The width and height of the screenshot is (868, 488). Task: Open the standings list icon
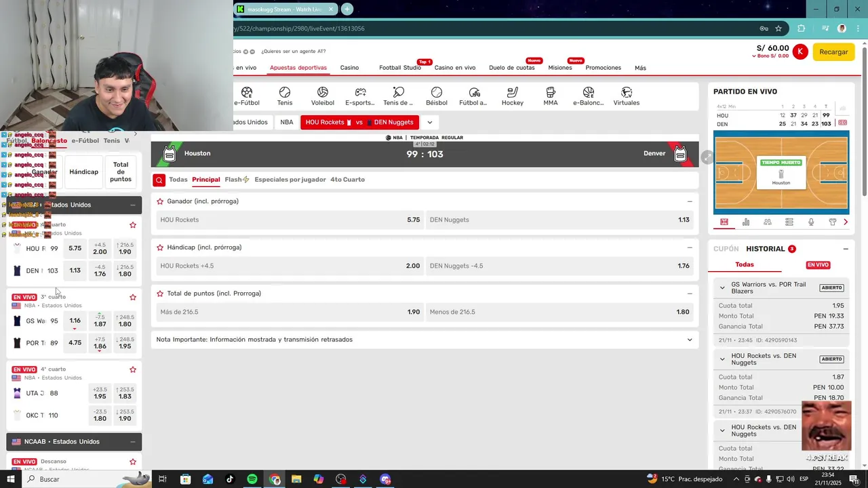pyautogui.click(x=789, y=222)
